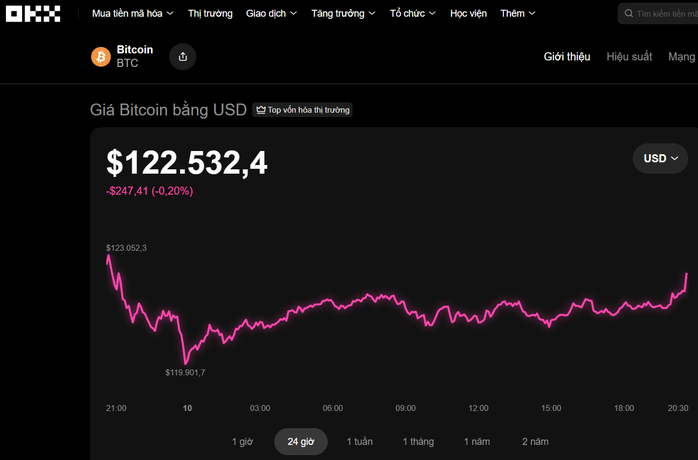Expand the Tăng trưởng menu
The width and height of the screenshot is (698, 460).
[x=343, y=14]
